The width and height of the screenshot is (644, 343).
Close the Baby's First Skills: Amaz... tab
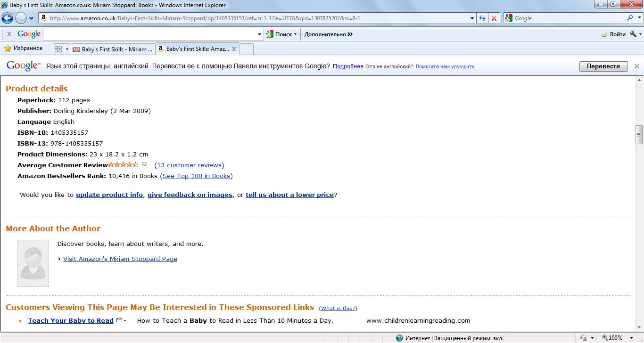pyautogui.click(x=234, y=49)
